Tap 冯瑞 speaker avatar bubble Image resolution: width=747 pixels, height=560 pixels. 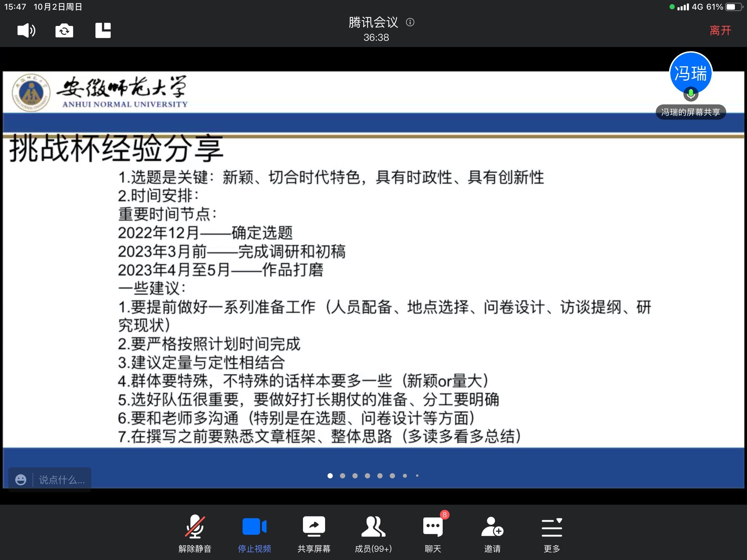691,73
